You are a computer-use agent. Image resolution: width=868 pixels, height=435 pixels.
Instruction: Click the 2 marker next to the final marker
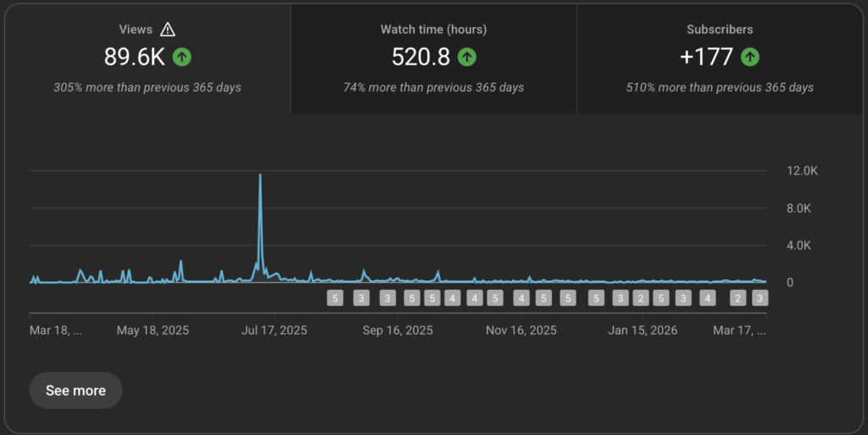coord(737,298)
